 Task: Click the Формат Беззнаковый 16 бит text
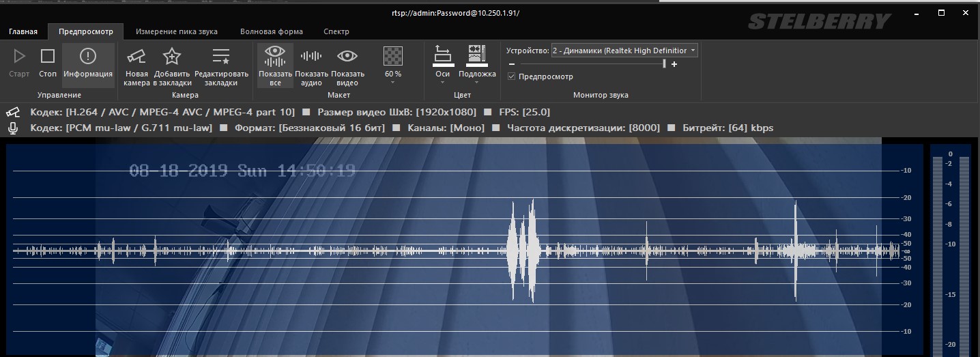click(311, 128)
